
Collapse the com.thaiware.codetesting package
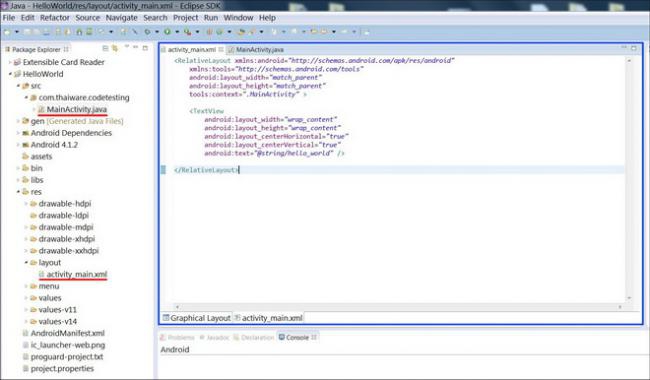(26, 97)
